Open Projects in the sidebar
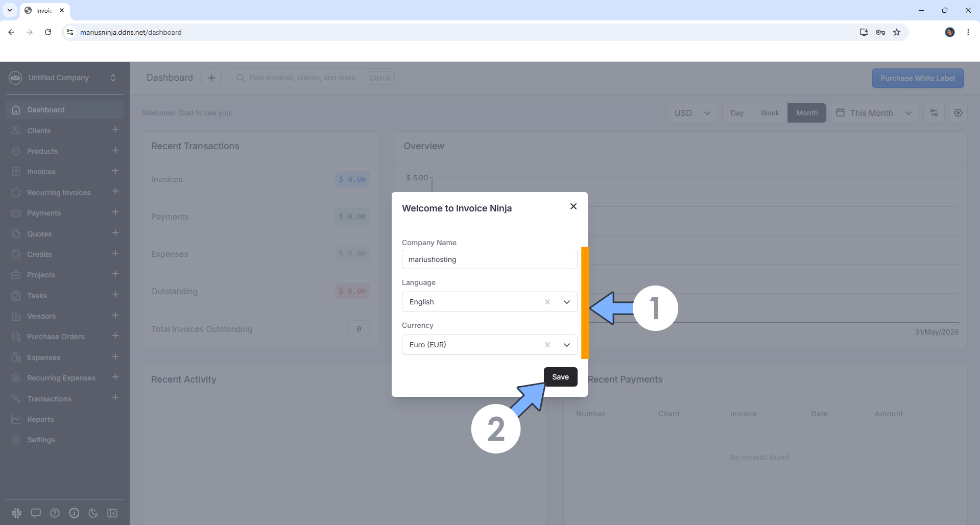This screenshot has width=980, height=525. click(x=41, y=275)
